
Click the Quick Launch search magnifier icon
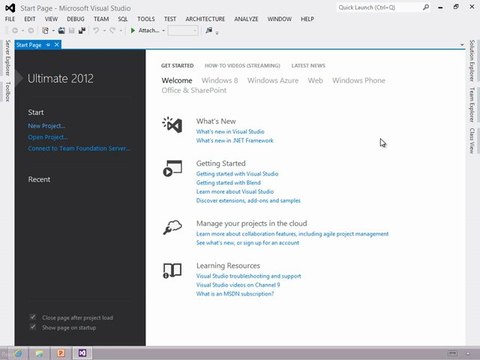click(x=426, y=7)
